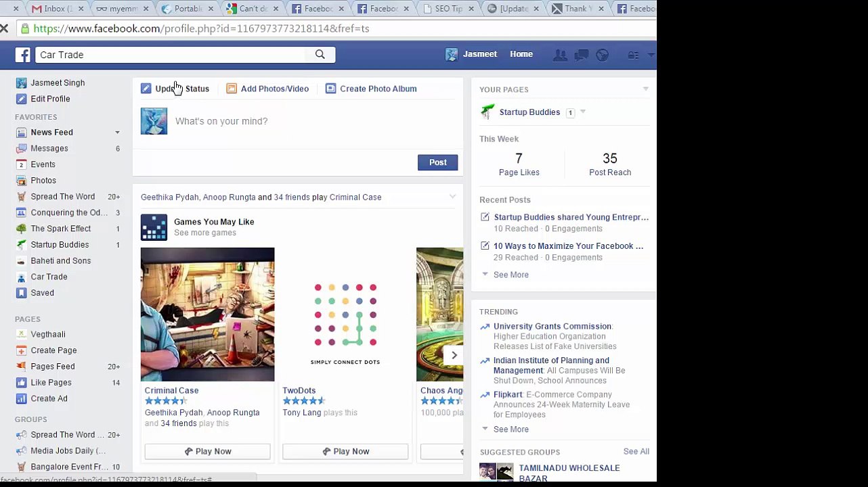Image resolution: width=868 pixels, height=487 pixels.
Task: Open messages icon in top bar
Action: click(x=581, y=55)
